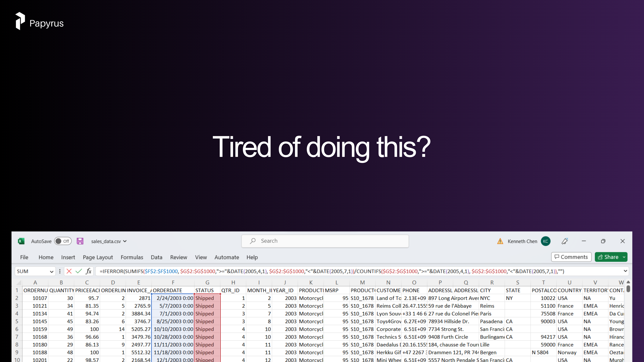The width and height of the screenshot is (644, 362).
Task: Select column F header
Action: (x=173, y=283)
